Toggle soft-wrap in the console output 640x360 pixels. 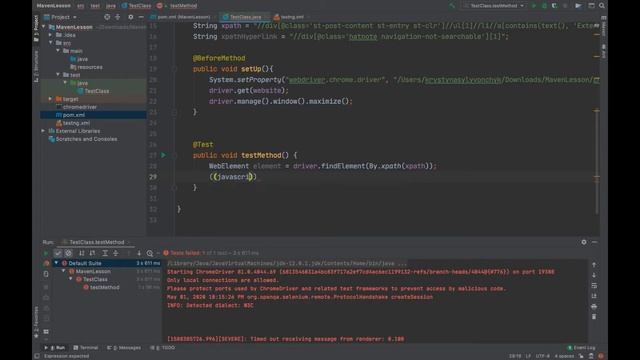(x=594, y=285)
